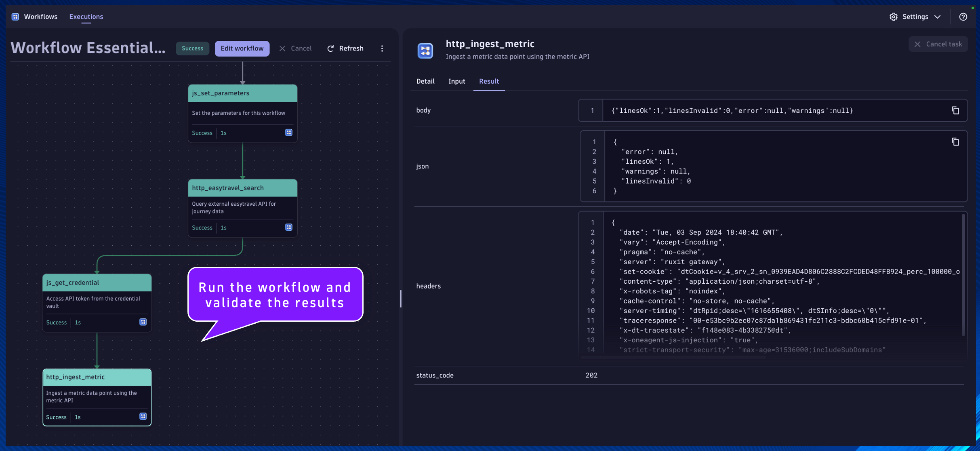
Task: Click the Edit workflow button
Action: point(242,48)
